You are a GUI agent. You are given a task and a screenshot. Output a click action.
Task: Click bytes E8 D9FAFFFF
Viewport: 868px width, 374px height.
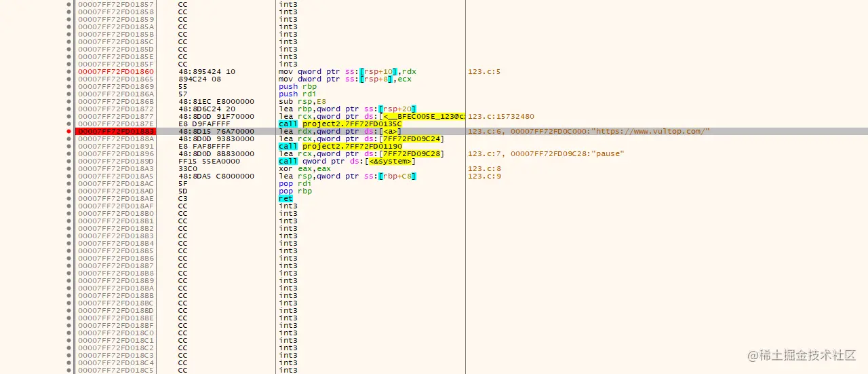(x=204, y=124)
